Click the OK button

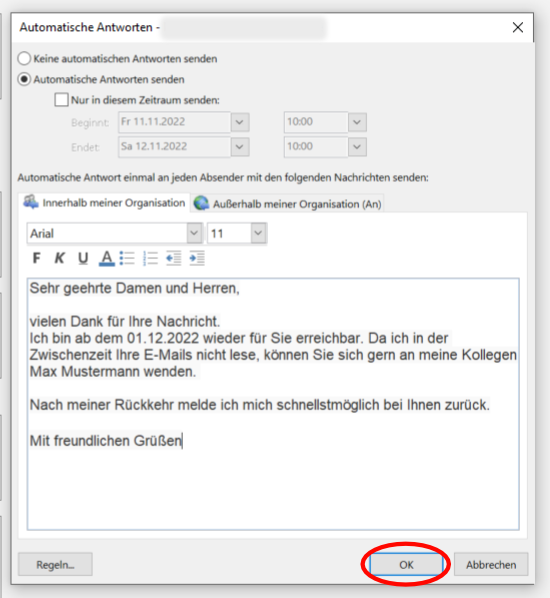tap(406, 564)
